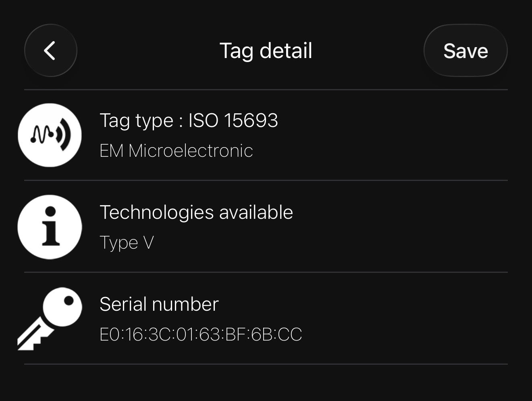Tap the back chevron icon
532x401 pixels.
click(50, 51)
